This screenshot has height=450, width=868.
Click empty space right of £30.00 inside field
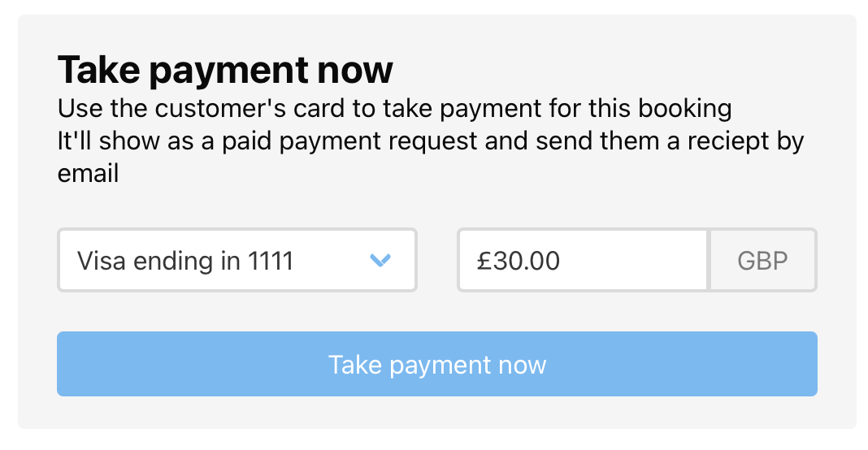[634, 260]
